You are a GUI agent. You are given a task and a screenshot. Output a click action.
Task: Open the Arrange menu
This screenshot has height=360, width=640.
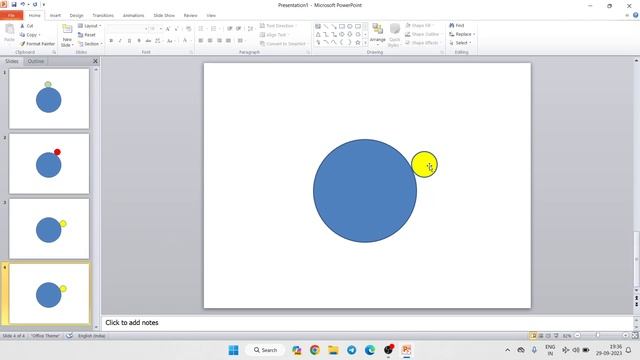click(x=378, y=33)
